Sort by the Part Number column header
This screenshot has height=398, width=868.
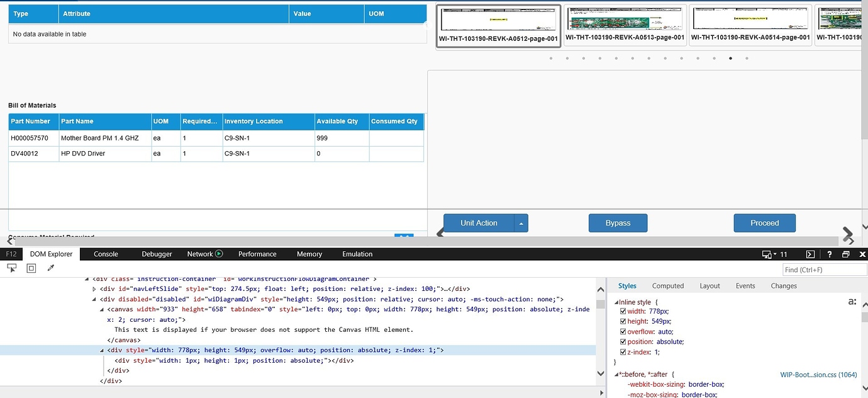click(x=33, y=122)
